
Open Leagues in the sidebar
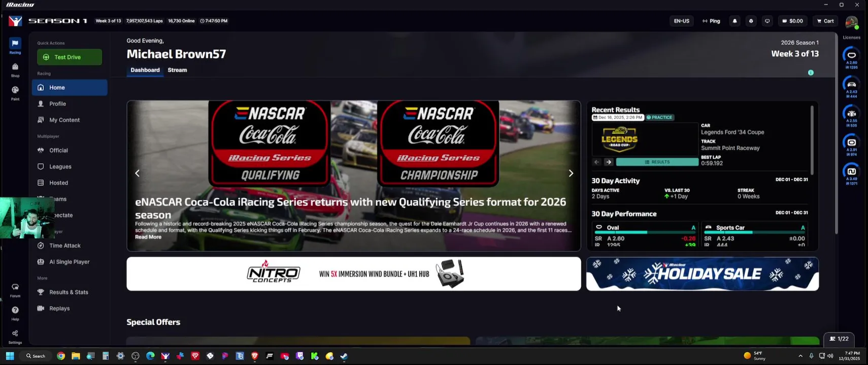70,167
